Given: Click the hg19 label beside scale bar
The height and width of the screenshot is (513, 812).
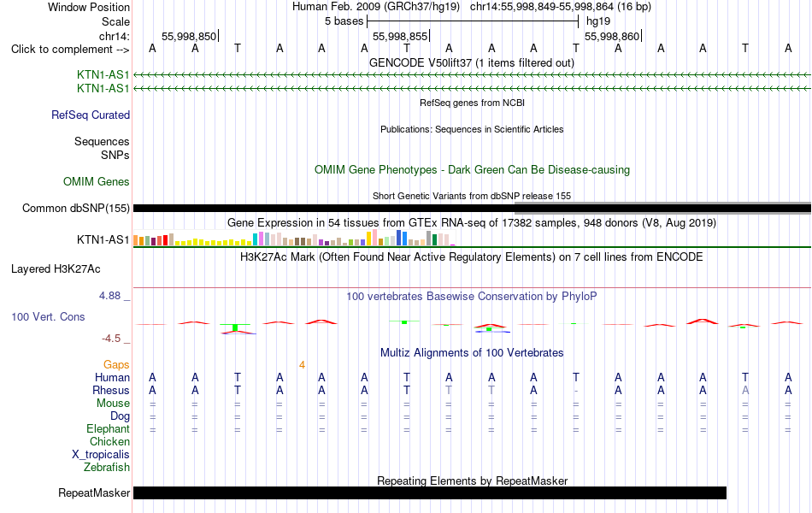Looking at the screenshot, I should [x=598, y=21].
